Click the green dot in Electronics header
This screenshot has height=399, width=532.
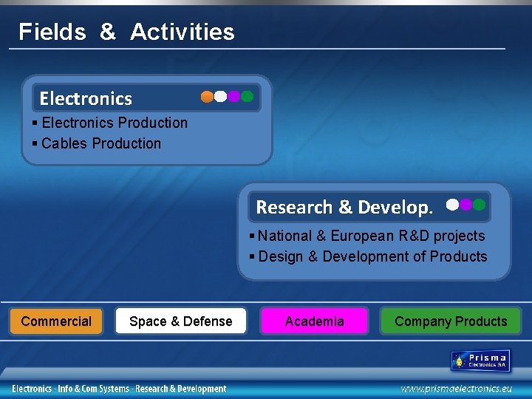[248, 96]
